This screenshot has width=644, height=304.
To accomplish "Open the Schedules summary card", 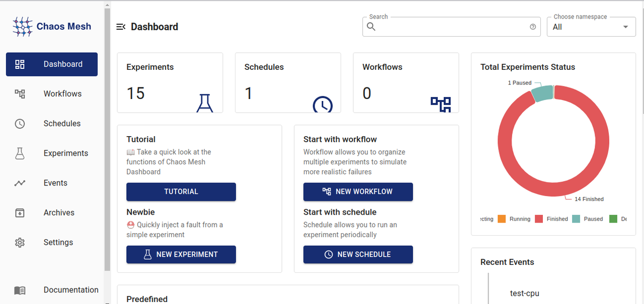I will (x=288, y=83).
